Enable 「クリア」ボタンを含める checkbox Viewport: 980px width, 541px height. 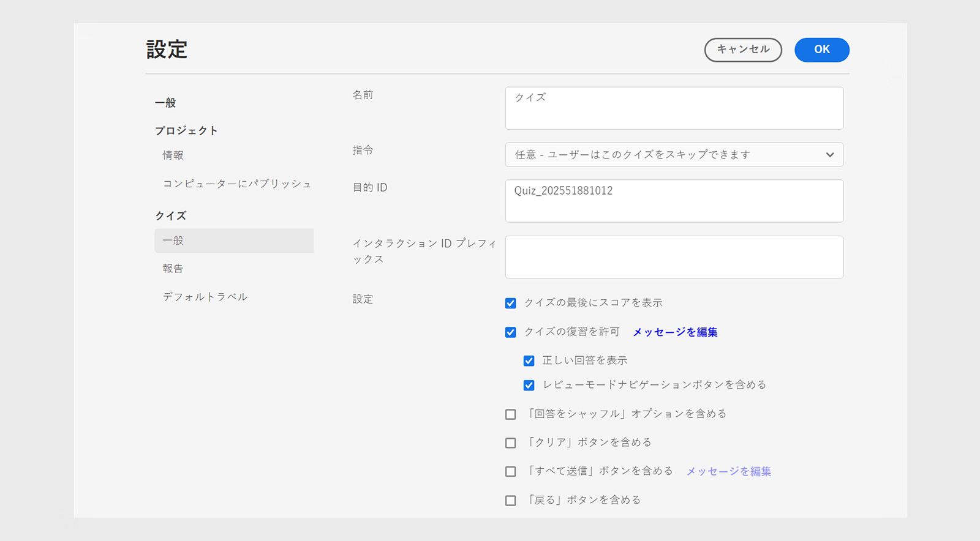pyautogui.click(x=510, y=442)
